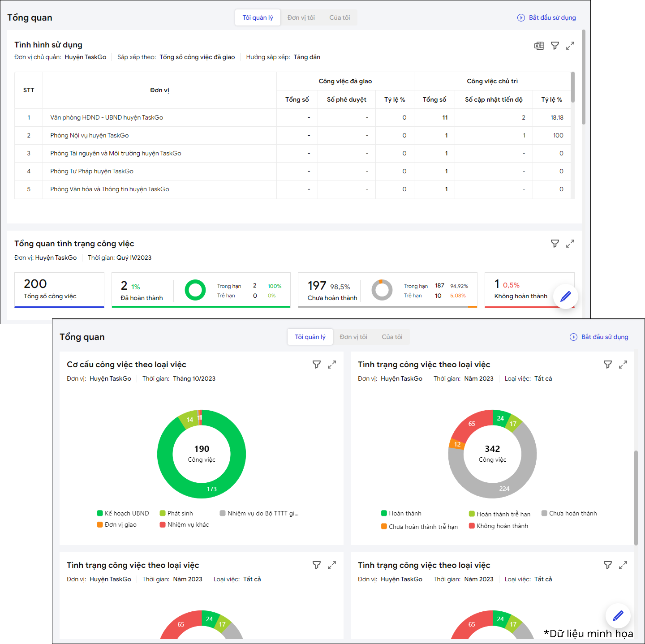Expand the bottom-left Tình trạng công việc chart
This screenshot has width=645, height=644.
click(x=332, y=565)
